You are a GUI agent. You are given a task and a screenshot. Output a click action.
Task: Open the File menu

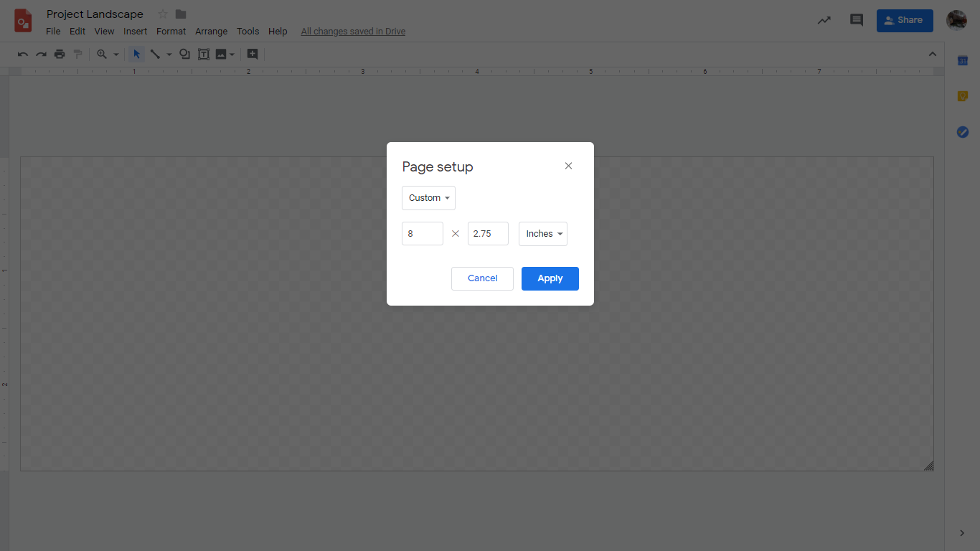pos(53,31)
